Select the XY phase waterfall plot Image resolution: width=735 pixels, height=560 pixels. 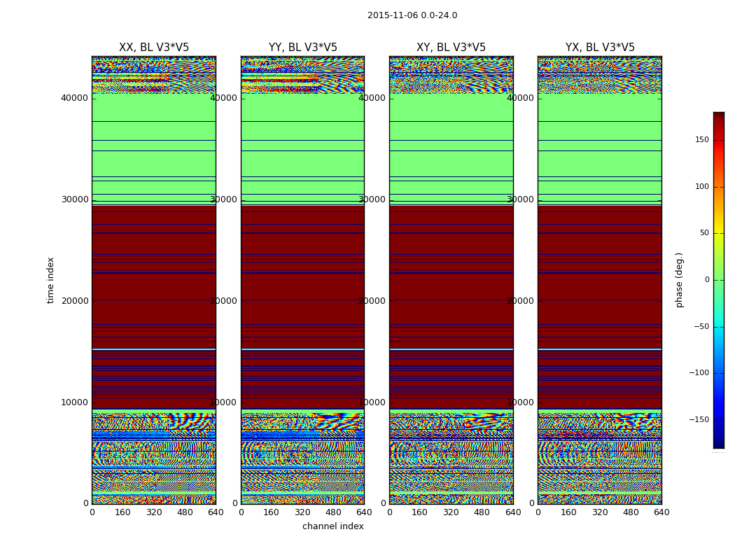451,280
